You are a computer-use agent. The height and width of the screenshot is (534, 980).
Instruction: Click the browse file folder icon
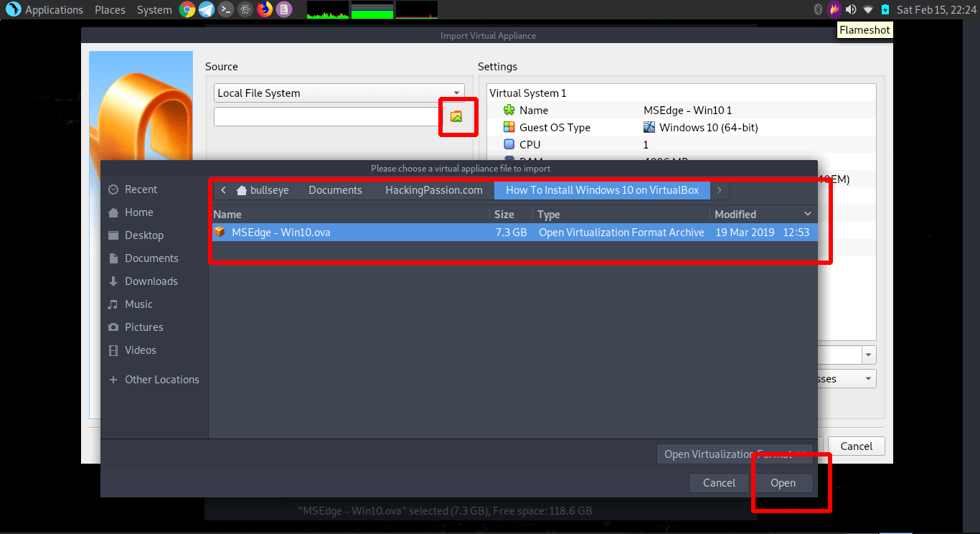coord(456,116)
